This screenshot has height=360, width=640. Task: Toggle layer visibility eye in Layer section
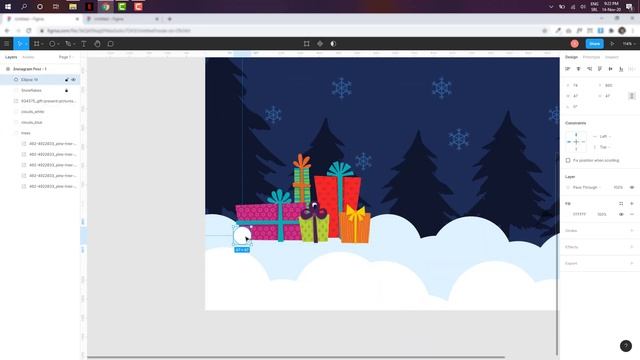point(631,187)
